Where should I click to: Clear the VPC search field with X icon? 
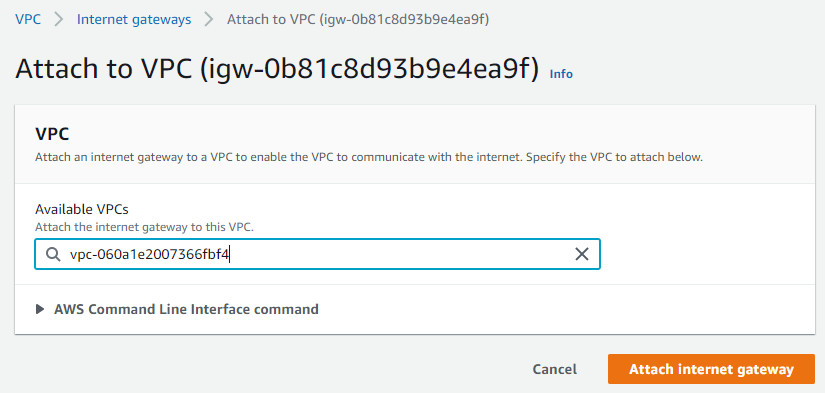581,255
